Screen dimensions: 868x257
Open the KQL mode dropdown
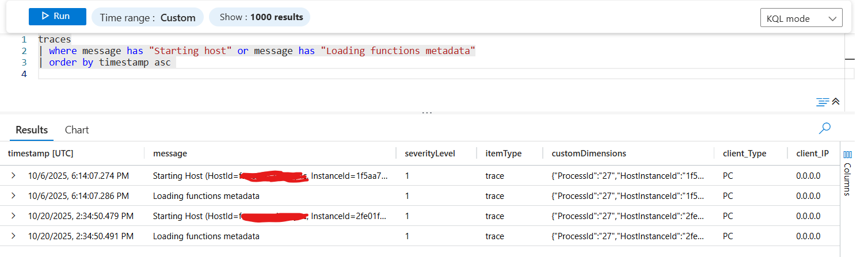(801, 18)
